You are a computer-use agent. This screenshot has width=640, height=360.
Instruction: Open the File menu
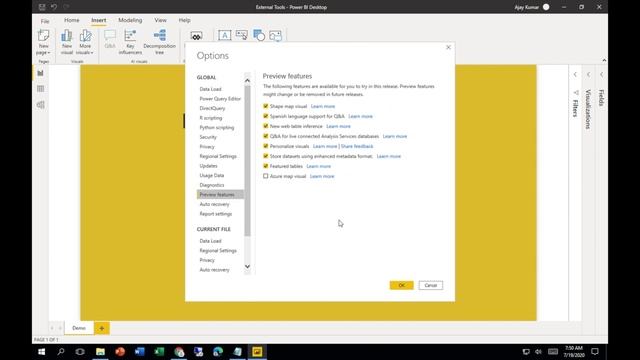click(x=45, y=21)
